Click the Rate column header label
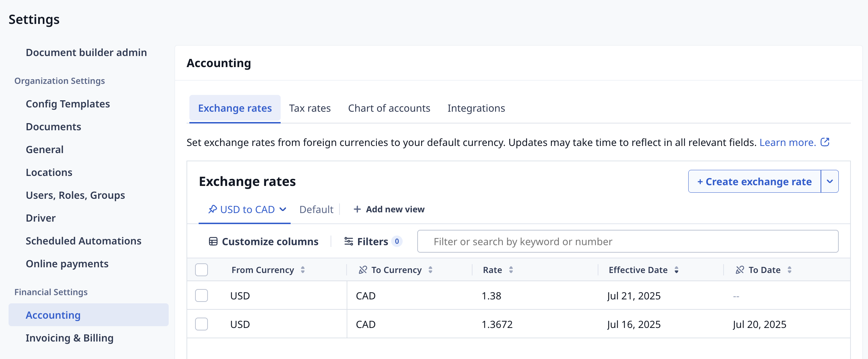Image resolution: width=868 pixels, height=359 pixels. (492, 270)
